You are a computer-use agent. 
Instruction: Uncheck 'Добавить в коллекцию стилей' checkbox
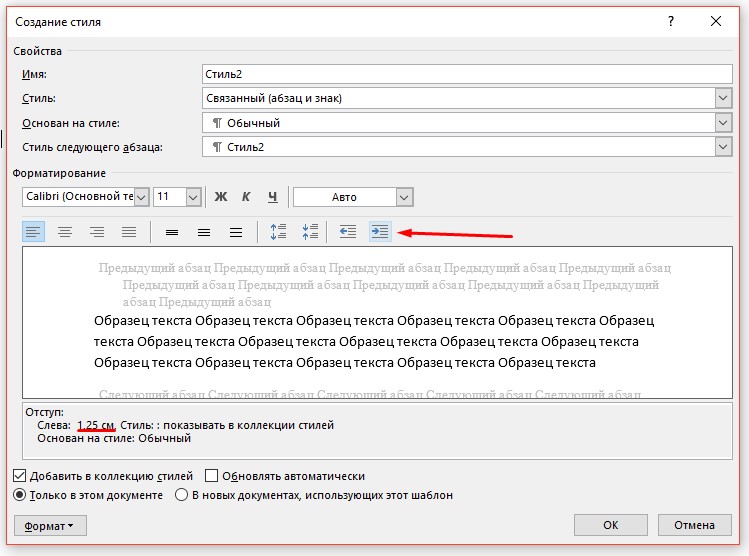click(x=20, y=477)
